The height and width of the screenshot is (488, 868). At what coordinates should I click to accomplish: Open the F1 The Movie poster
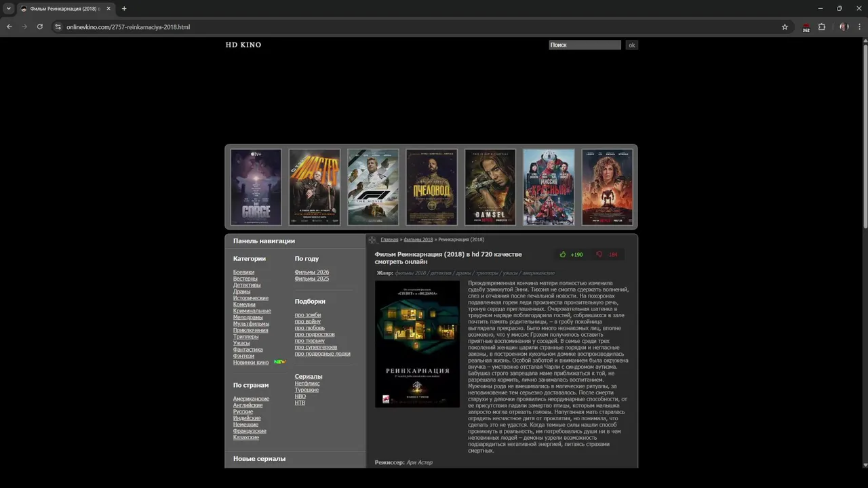pos(373,187)
